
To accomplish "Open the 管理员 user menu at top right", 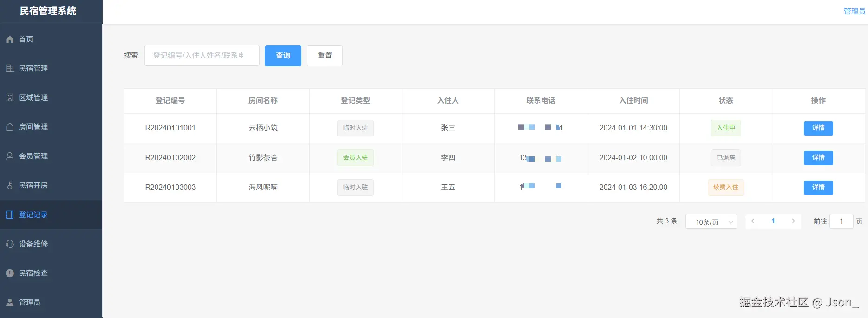I will tap(854, 12).
